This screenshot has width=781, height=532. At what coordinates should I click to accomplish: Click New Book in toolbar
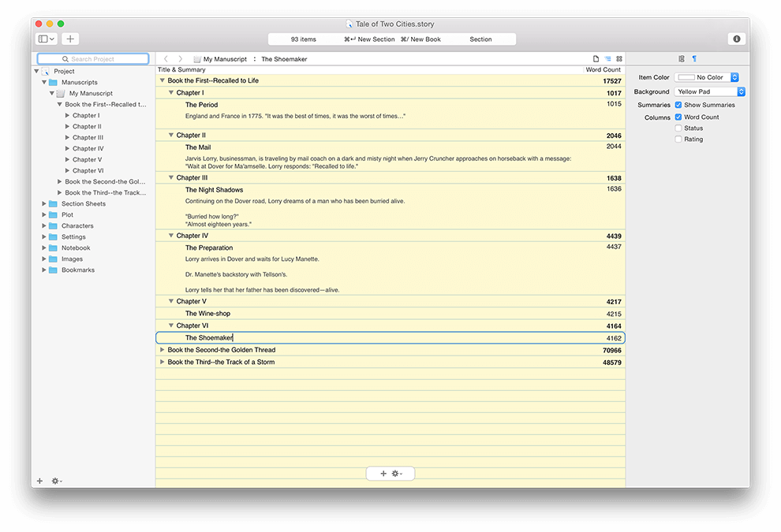click(x=421, y=39)
